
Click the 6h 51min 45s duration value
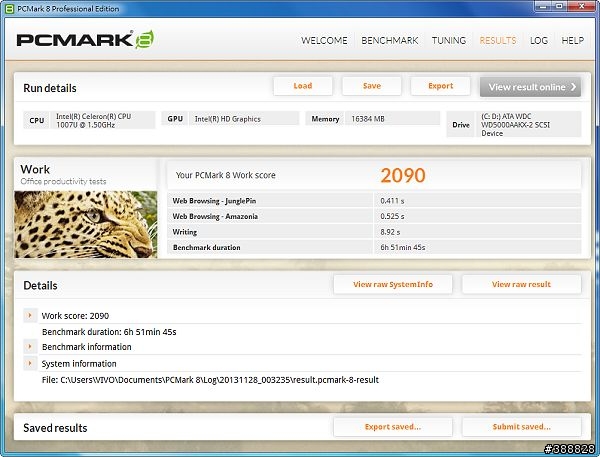tap(403, 248)
